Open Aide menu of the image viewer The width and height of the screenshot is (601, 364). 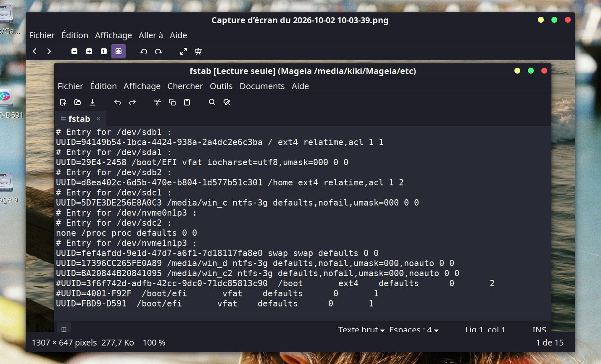click(178, 35)
